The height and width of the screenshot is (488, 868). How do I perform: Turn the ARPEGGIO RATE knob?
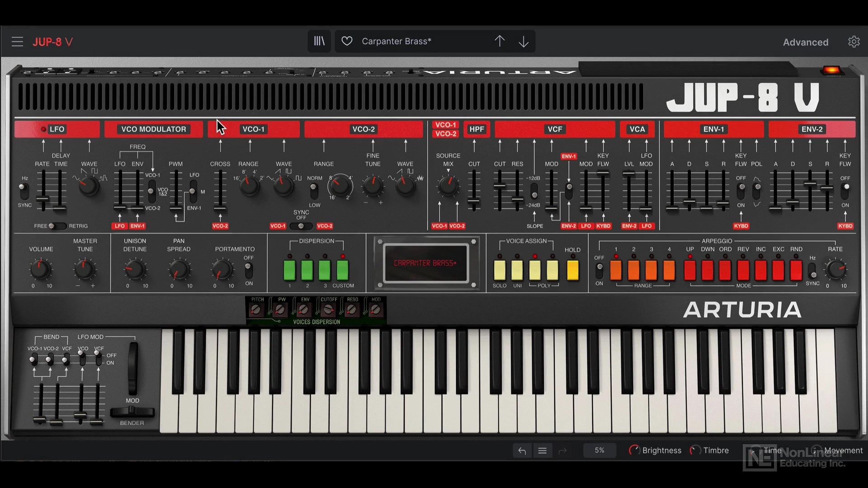pos(835,269)
